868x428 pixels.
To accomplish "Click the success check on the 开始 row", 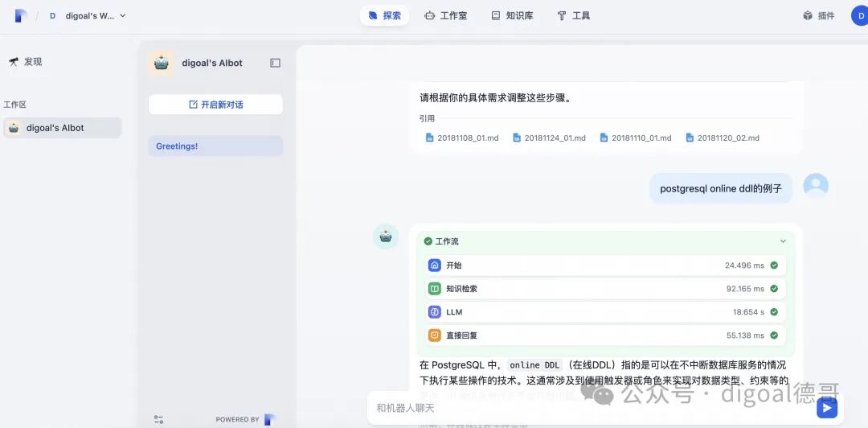I will [x=774, y=265].
